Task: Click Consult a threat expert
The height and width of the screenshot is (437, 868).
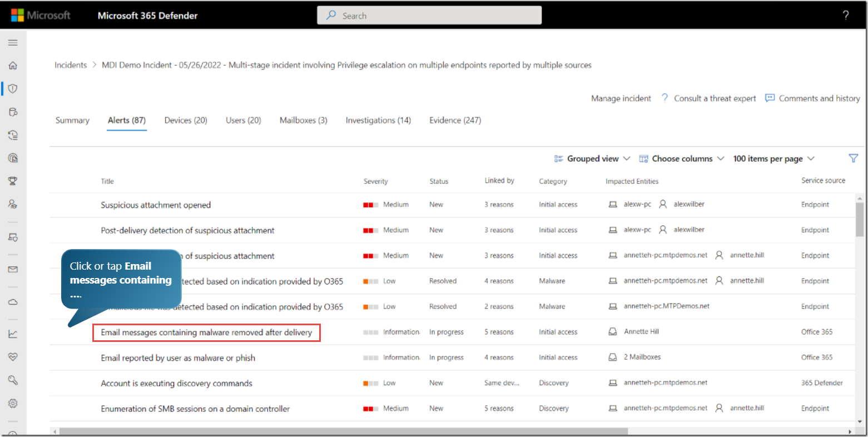Action: [x=715, y=98]
